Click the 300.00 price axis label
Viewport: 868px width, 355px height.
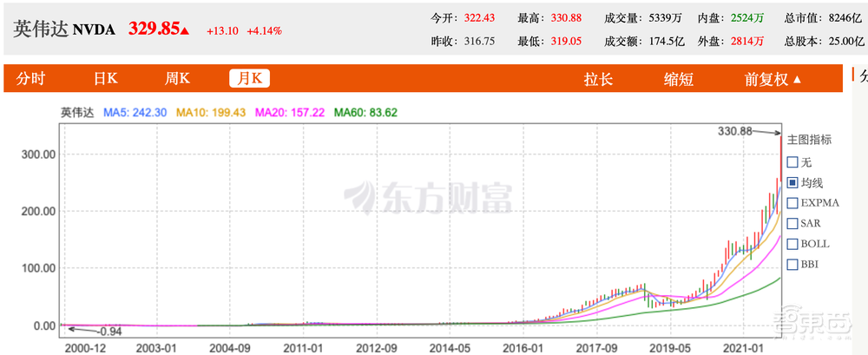[37, 154]
